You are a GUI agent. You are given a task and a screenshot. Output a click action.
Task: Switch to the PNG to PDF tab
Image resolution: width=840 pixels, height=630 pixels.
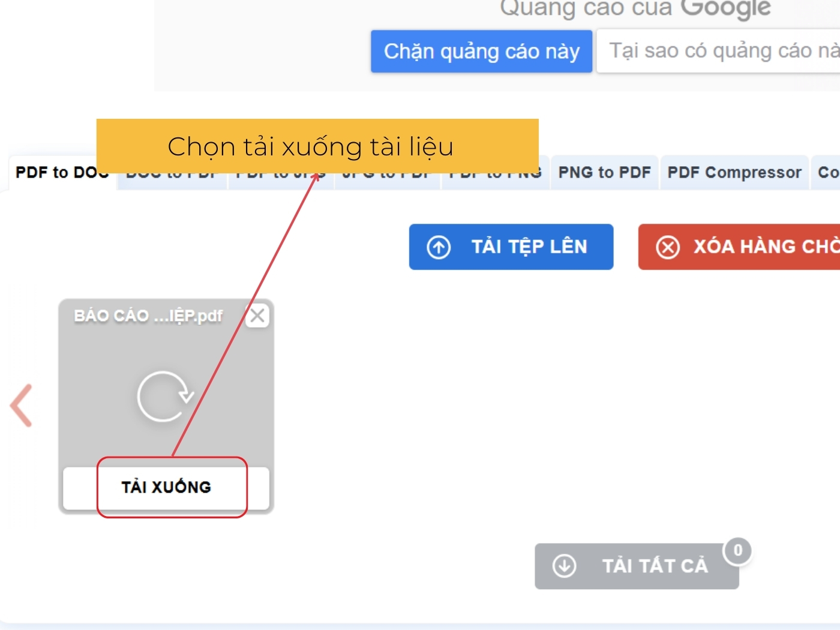[604, 173]
